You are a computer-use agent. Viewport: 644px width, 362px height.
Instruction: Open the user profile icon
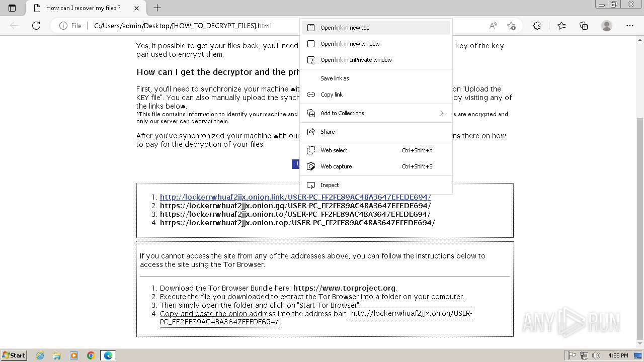point(607,26)
